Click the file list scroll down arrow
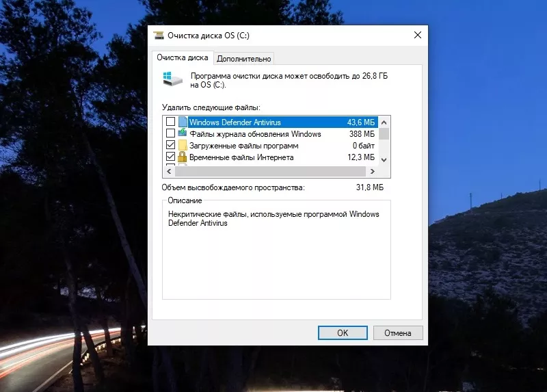The height and width of the screenshot is (392, 547). tap(384, 160)
